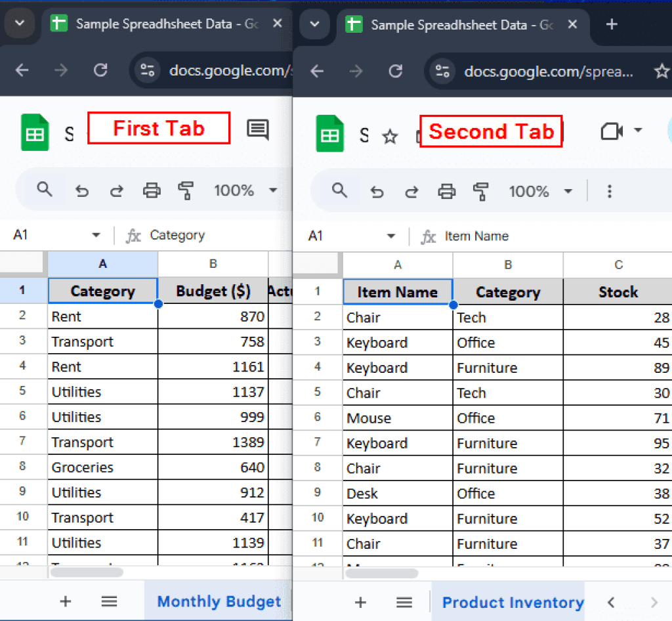This screenshot has height=621, width=672.
Task: Open the A1 name box dropdown in Second Tab
Action: 391,236
